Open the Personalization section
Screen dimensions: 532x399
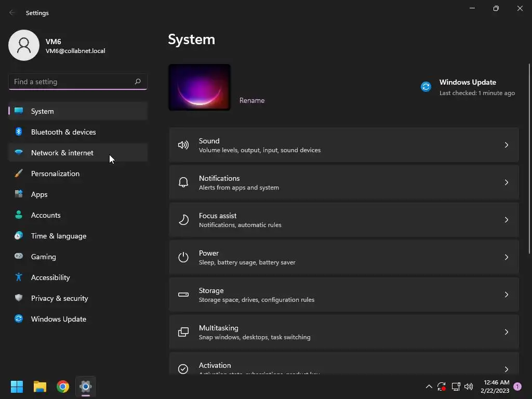[x=78, y=174]
